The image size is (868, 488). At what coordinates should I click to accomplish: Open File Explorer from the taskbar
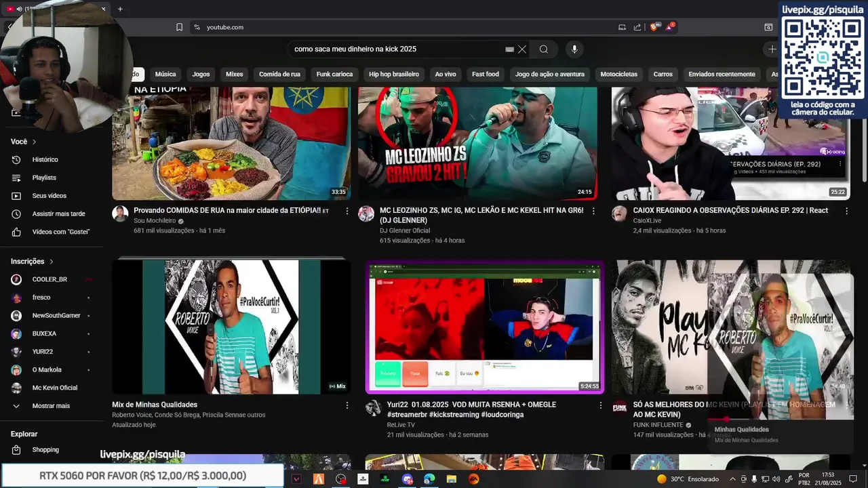click(x=452, y=479)
